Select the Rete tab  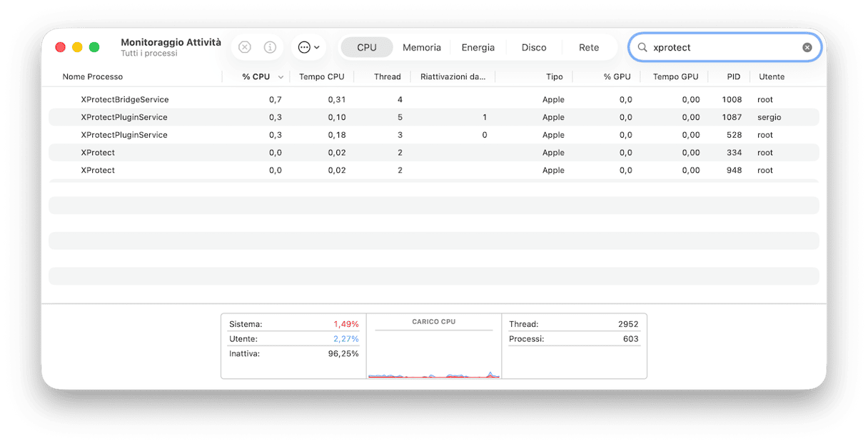(589, 47)
